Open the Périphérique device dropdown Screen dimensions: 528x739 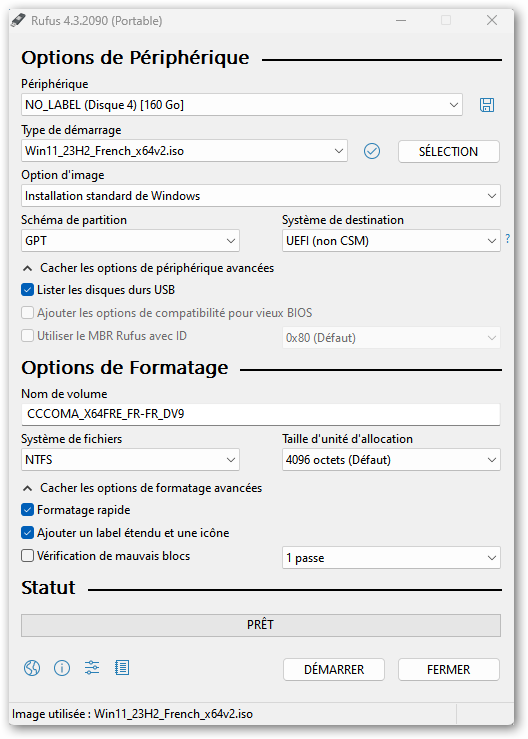pyautogui.click(x=242, y=105)
